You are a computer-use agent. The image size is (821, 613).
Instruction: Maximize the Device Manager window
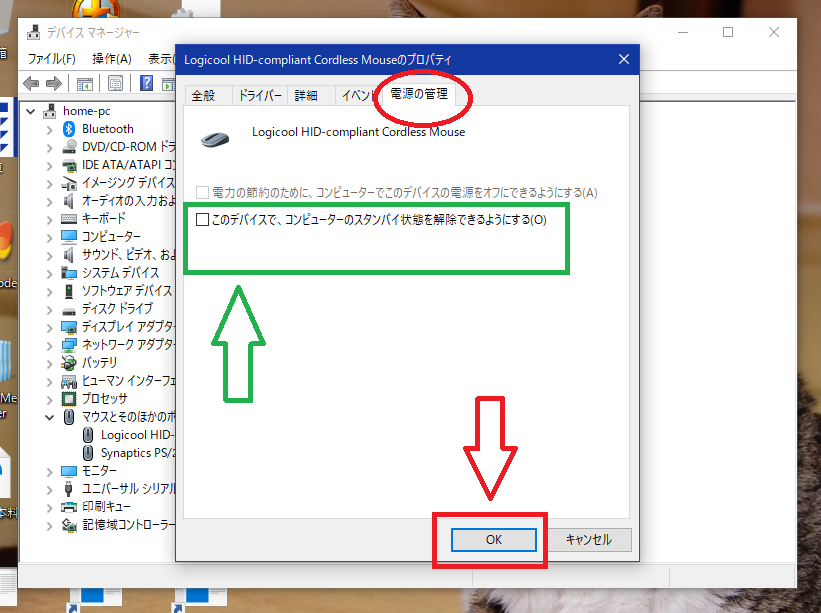[x=728, y=32]
